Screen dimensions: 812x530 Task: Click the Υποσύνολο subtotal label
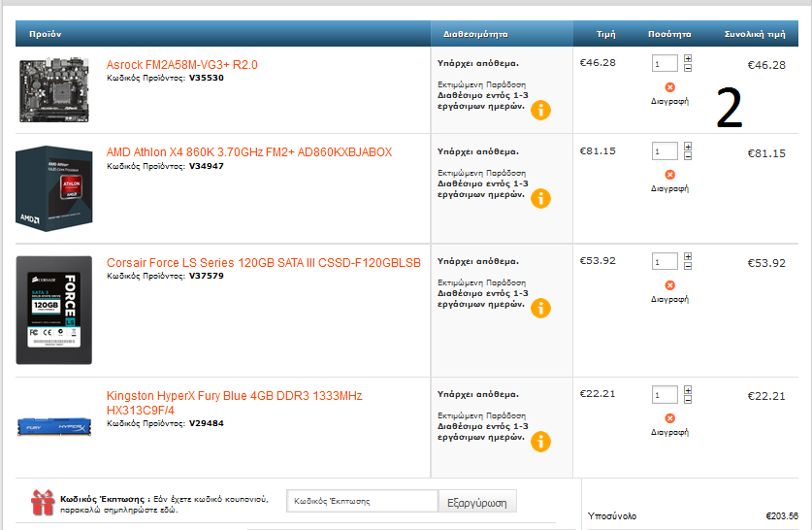click(611, 516)
